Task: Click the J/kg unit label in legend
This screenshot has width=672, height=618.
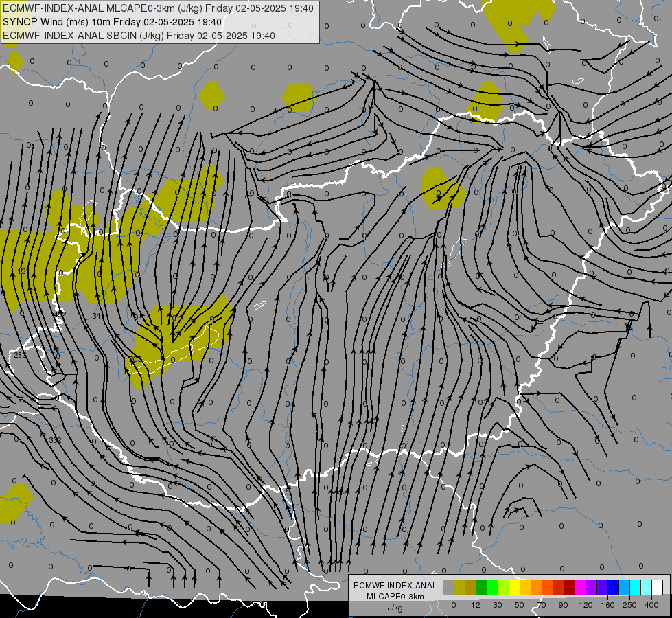Action: point(395,608)
